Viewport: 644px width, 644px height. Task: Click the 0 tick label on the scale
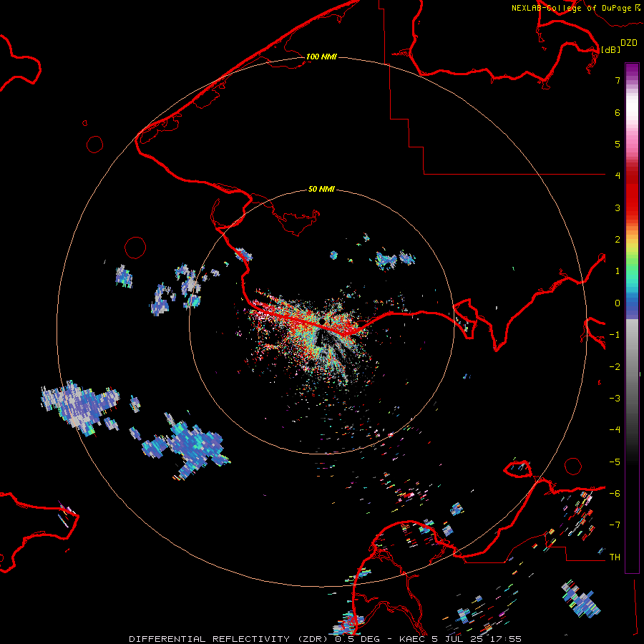[618, 303]
